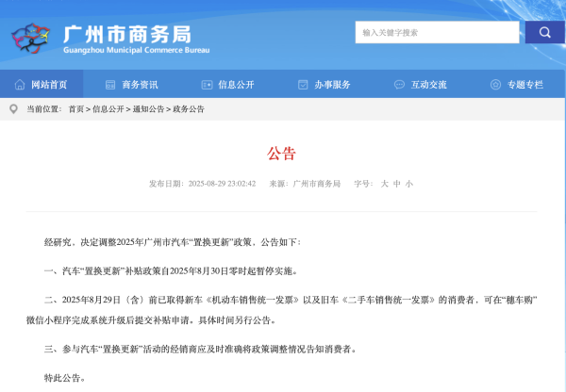566x392 pixels.
Task: Open 信息公开 breadcrumb link
Action: [108, 109]
